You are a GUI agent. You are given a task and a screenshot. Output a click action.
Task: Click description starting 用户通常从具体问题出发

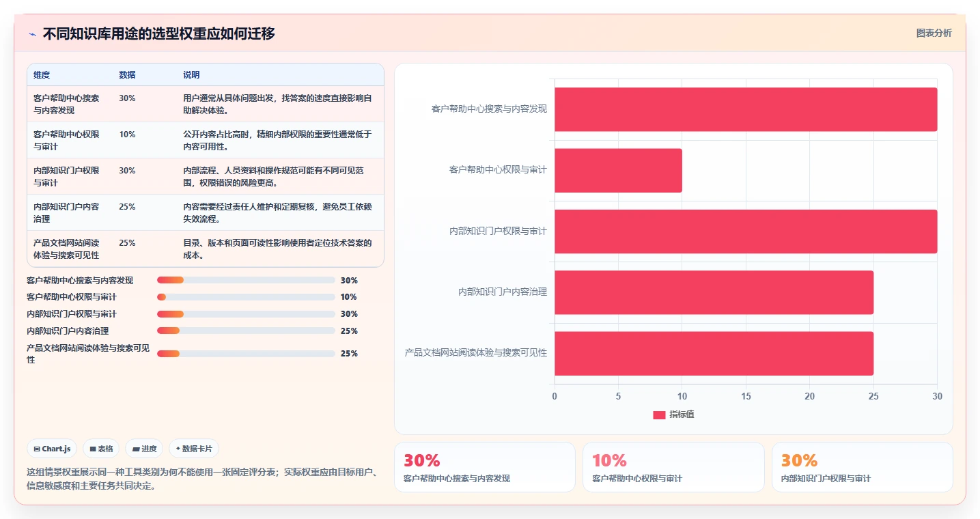[x=277, y=104]
